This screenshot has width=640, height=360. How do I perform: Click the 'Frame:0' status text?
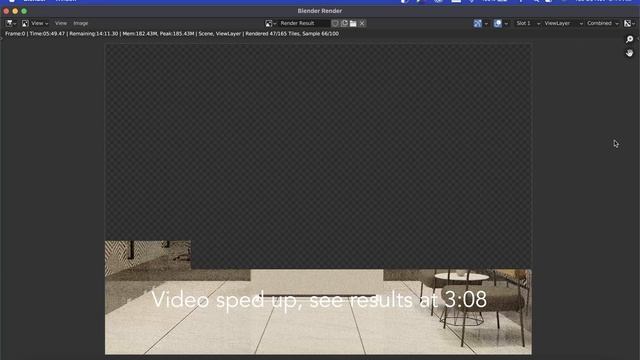pos(15,34)
